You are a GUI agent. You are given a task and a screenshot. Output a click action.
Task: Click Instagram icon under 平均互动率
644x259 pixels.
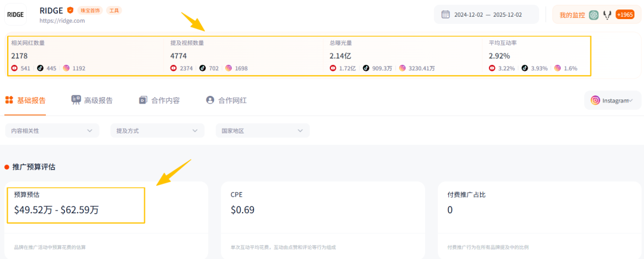pyautogui.click(x=558, y=68)
